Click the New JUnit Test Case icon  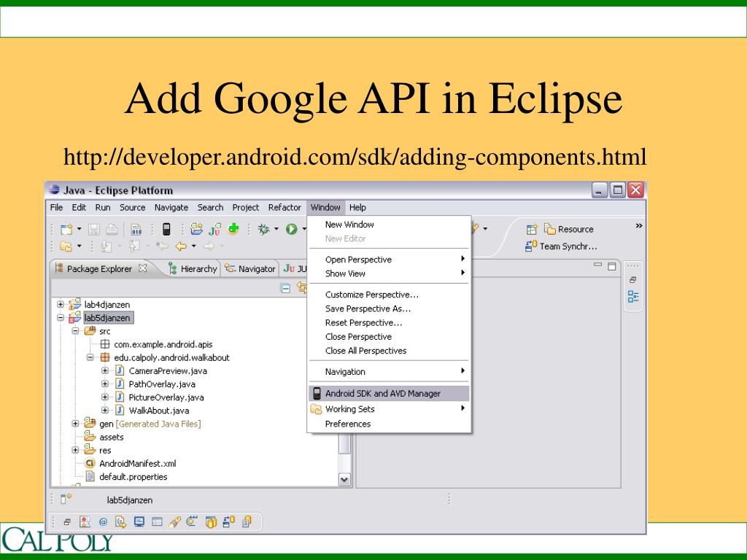click(x=215, y=229)
